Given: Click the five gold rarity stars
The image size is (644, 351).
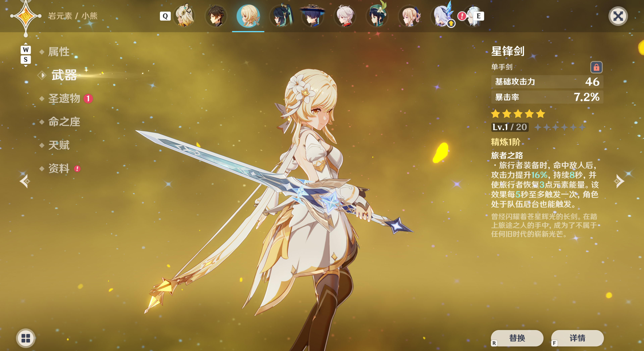Looking at the screenshot, I should coord(518,114).
